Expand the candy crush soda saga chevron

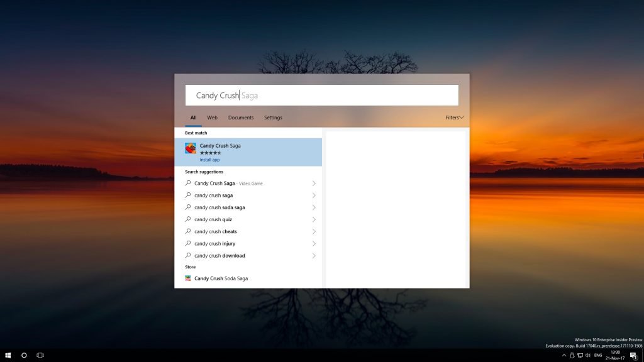314,207
